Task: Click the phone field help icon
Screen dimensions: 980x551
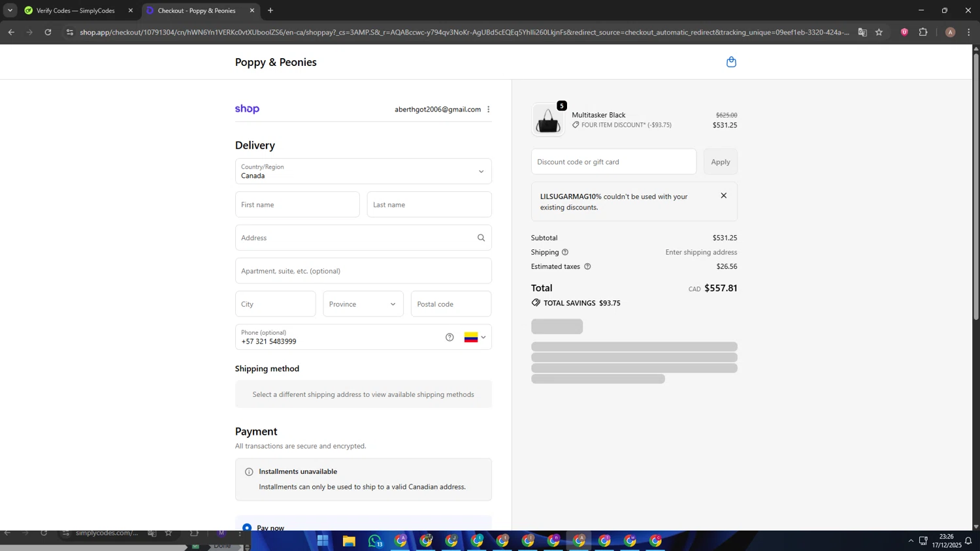Action: click(449, 338)
